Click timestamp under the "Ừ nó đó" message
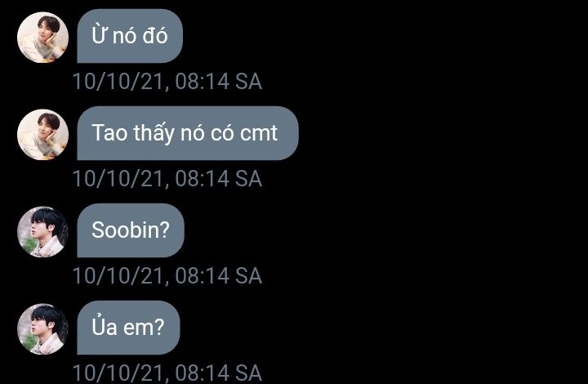This screenshot has height=384, width=588. pyautogui.click(x=167, y=82)
